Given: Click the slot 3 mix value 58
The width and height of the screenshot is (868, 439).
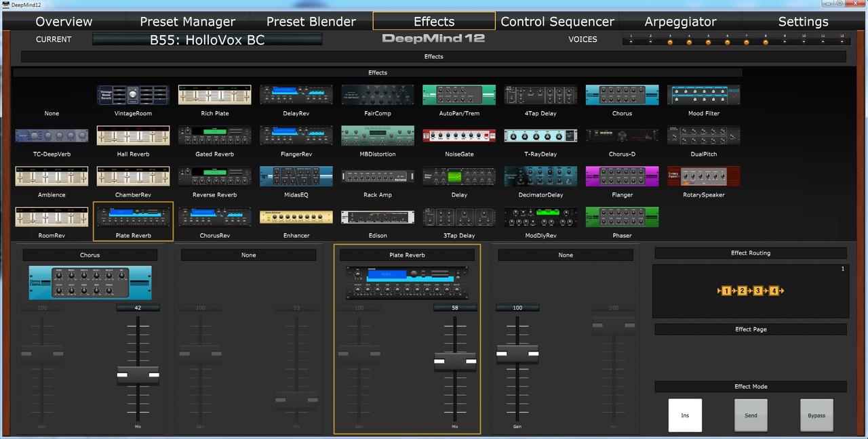Looking at the screenshot, I should click(x=455, y=308).
